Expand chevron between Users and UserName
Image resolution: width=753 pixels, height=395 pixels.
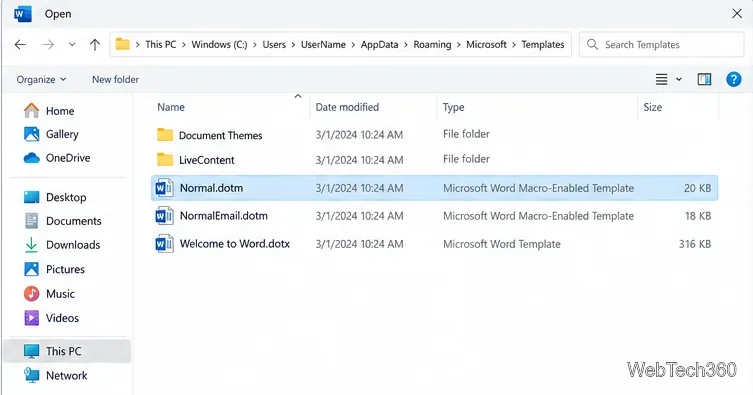(x=293, y=45)
